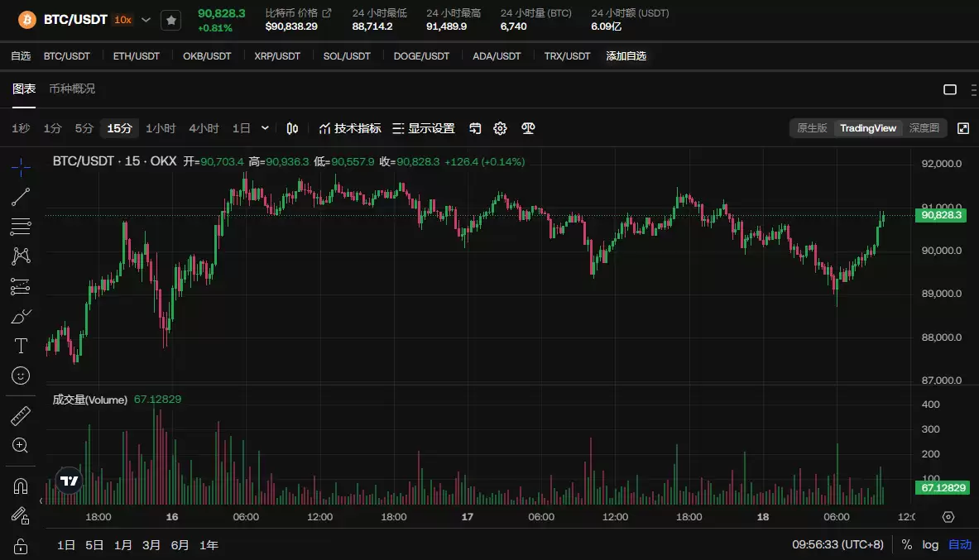Click 自动 to enable auto scaling

[x=959, y=544]
